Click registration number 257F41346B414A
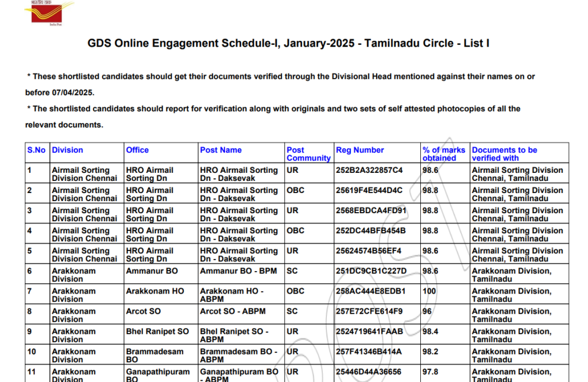 point(369,352)
